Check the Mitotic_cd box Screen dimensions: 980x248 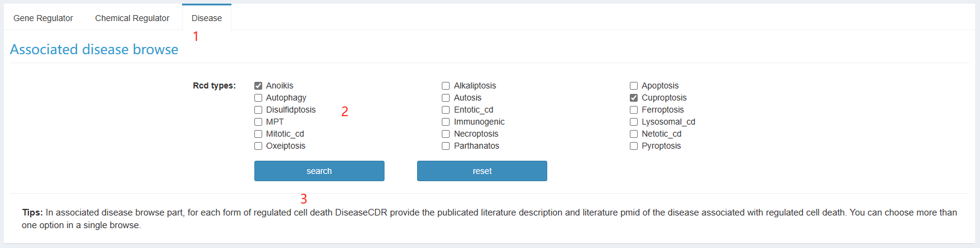(258, 134)
